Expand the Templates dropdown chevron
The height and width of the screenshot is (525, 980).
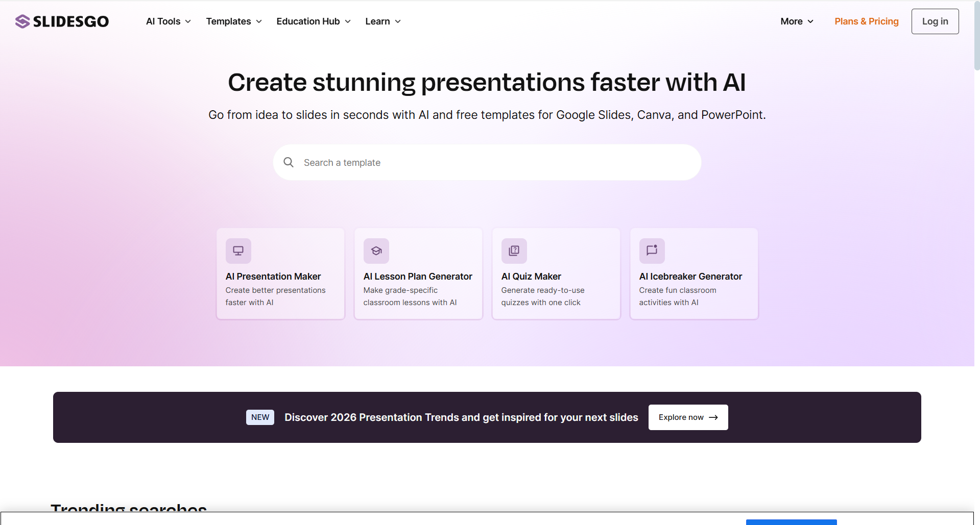click(x=259, y=21)
